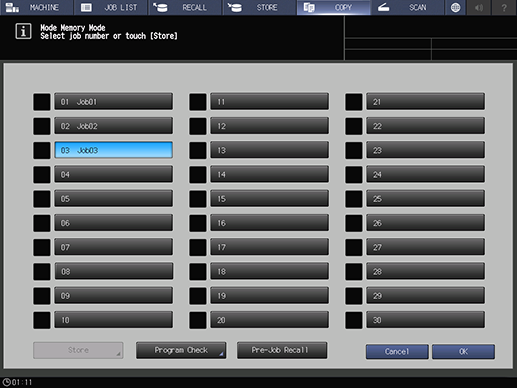Image resolution: width=517 pixels, height=388 pixels.
Task: Select job slot 26
Action: click(426, 223)
